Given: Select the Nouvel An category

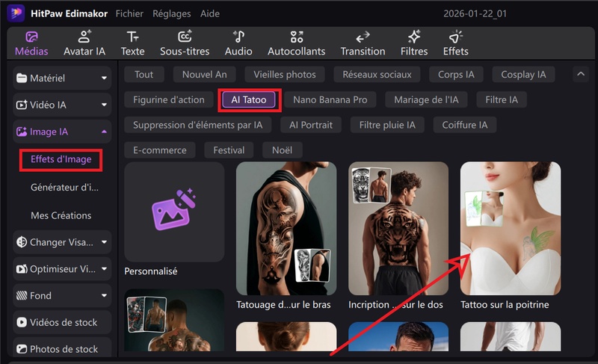Looking at the screenshot, I should [204, 74].
